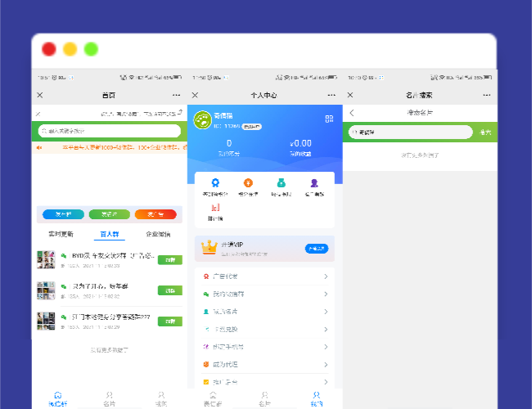This screenshot has width=532, height=409.
Task: Open the red ranking chart icon
Action: tap(215, 209)
